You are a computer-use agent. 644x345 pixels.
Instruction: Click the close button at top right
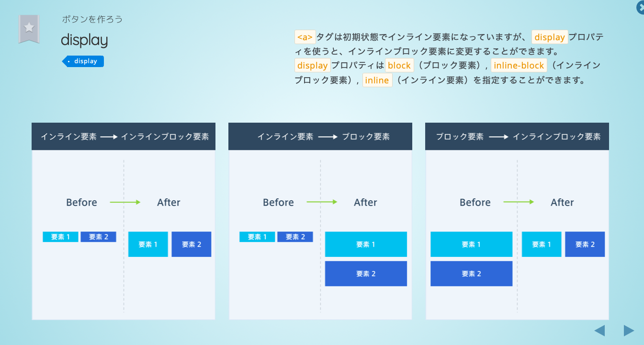(x=641, y=8)
